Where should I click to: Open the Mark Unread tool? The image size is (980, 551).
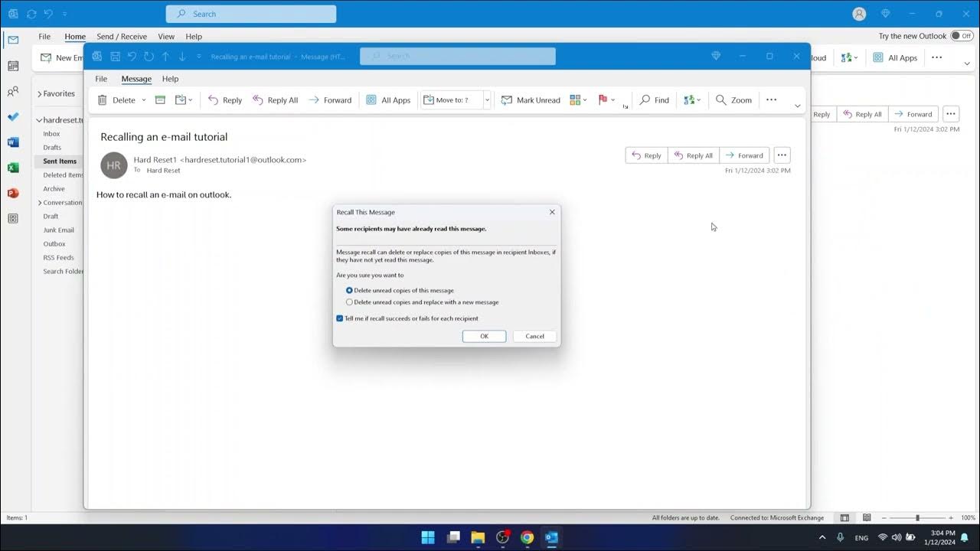pos(531,99)
